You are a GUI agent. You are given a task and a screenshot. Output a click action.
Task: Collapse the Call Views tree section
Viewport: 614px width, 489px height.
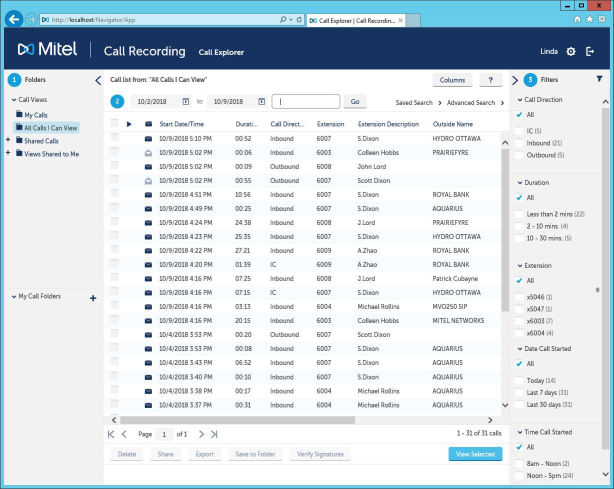pos(14,100)
